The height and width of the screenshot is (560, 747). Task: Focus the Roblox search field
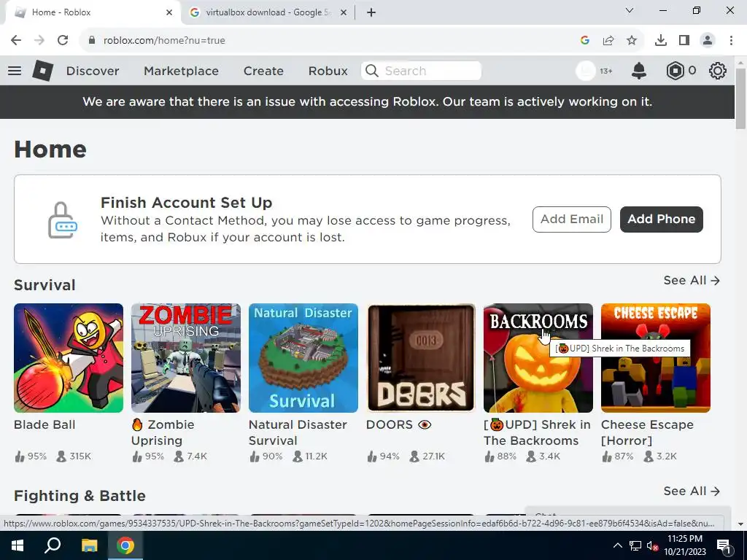click(421, 71)
